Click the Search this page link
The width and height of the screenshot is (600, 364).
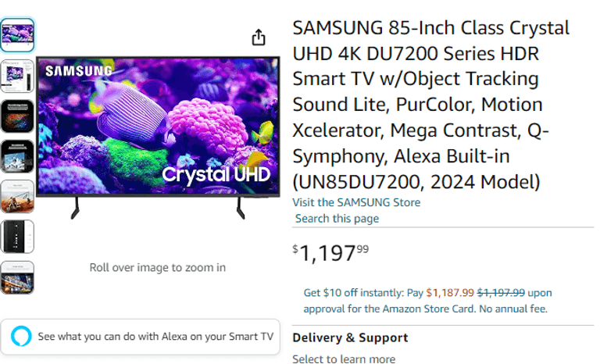337,219
